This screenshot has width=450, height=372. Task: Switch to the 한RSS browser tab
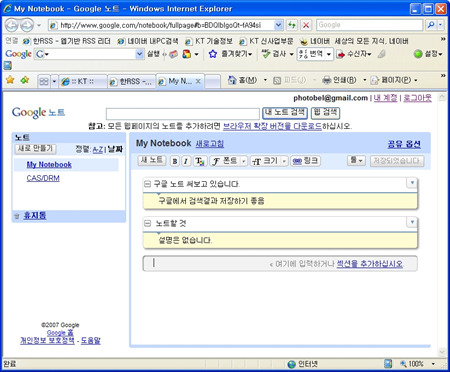tap(132, 81)
